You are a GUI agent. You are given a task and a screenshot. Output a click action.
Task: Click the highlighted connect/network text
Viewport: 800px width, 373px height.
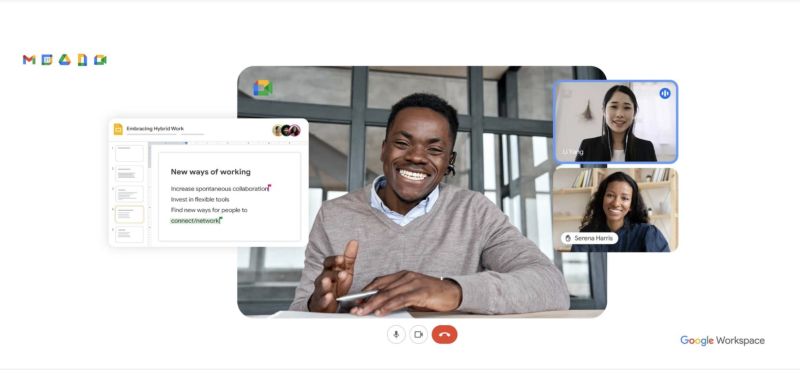[195, 220]
